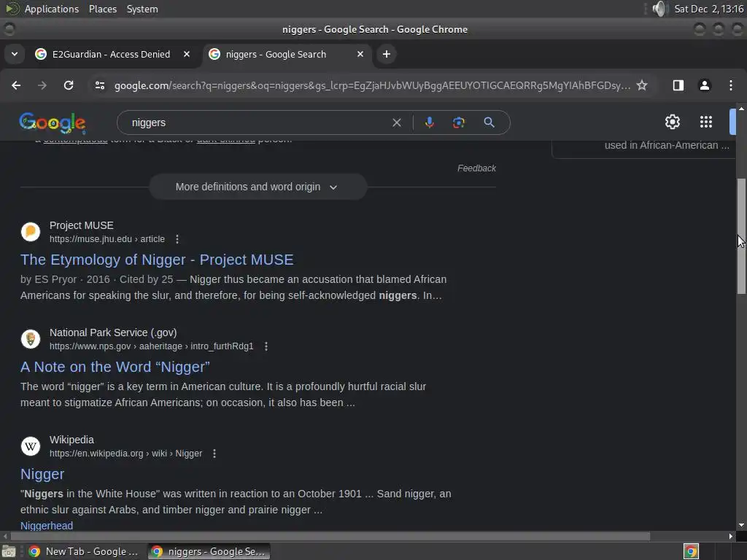The width and height of the screenshot is (747, 560).
Task: Click the 'https://muse.jhu.edu › article' URL text
Action: [x=107, y=239]
